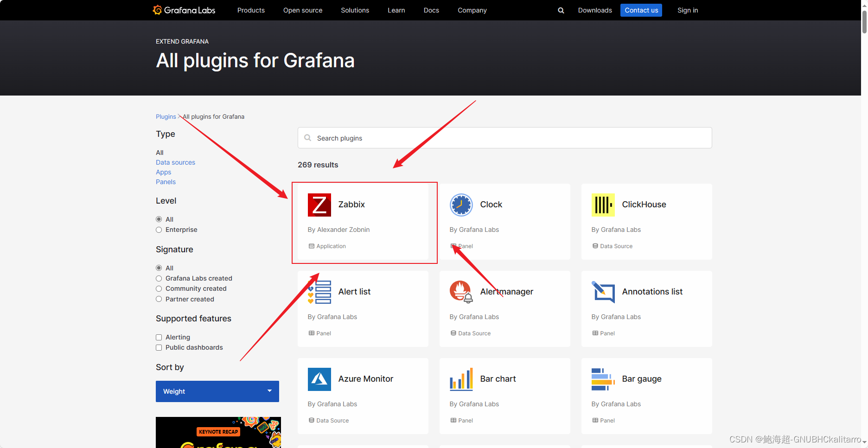Viewport: 868px width, 448px height.
Task: Click the Panel icon on Alert list card
Action: 312,333
